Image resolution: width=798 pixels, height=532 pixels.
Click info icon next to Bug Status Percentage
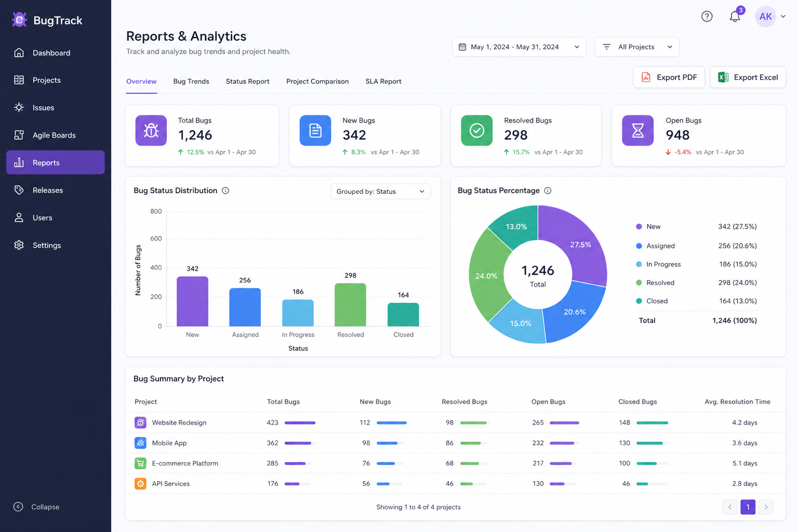tap(548, 191)
